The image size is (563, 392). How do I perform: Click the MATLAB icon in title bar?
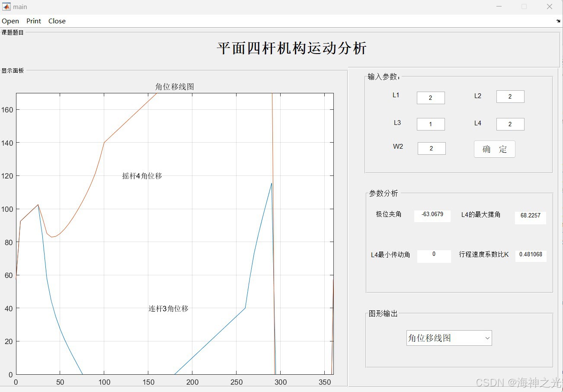pos(6,6)
